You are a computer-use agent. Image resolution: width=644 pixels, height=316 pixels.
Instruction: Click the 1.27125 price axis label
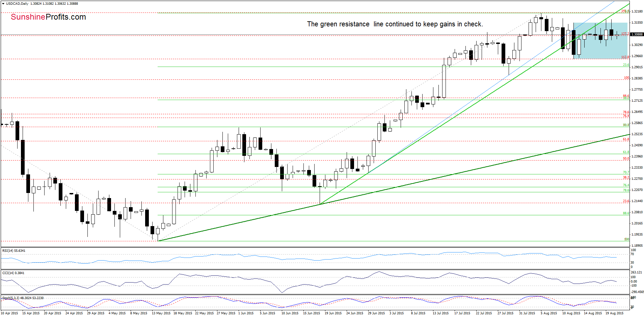[637, 101]
